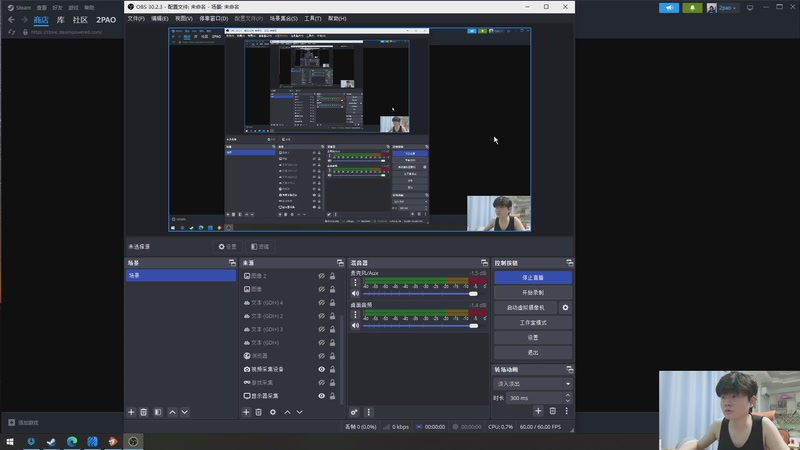The width and height of the screenshot is (800, 450).
Task: Remove selected source with trash icon
Action: [x=259, y=412]
